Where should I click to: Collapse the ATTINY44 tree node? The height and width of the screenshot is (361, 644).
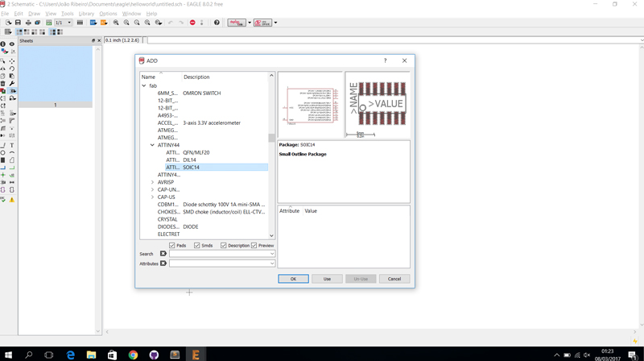pos(152,145)
